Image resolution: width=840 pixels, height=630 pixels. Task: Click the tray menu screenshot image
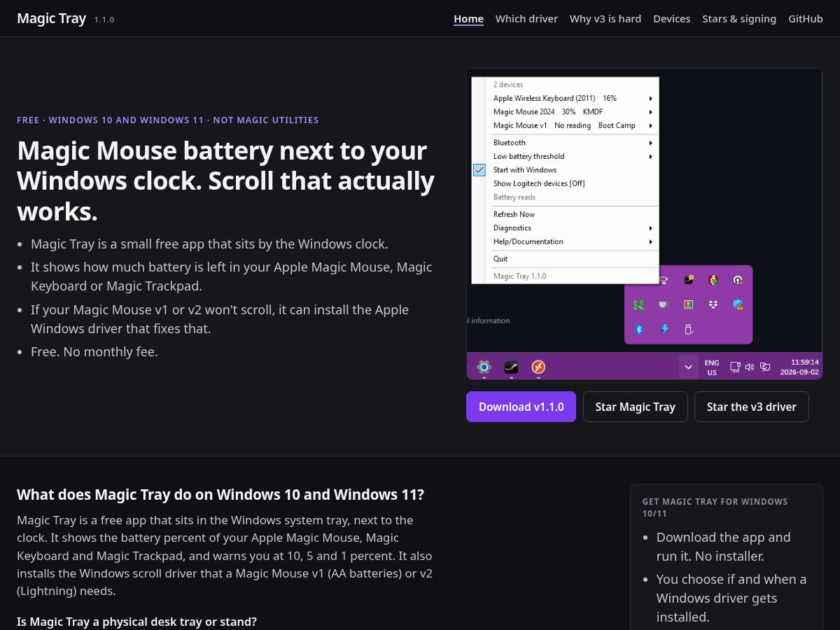click(x=645, y=224)
